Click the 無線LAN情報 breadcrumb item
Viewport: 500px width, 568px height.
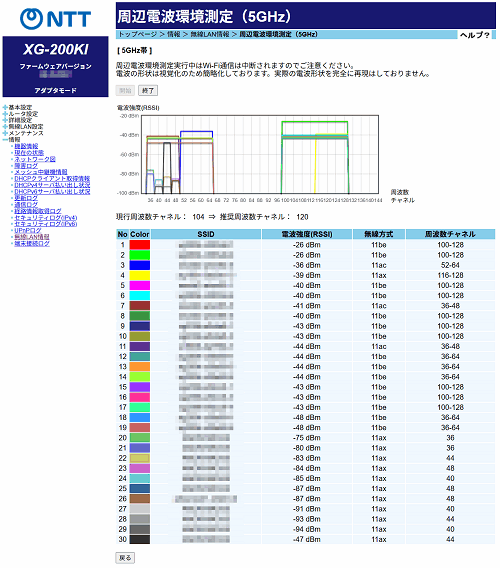tap(210, 34)
